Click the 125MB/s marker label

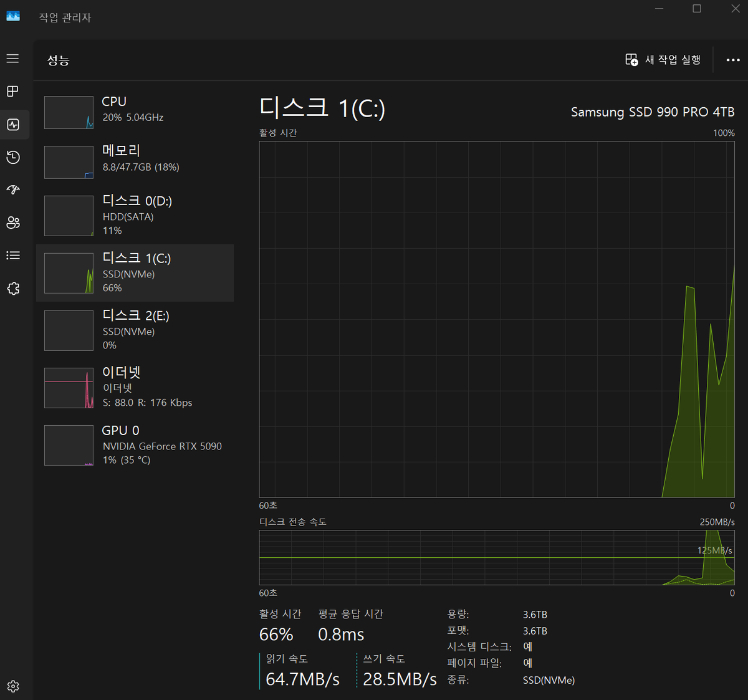pyautogui.click(x=714, y=550)
